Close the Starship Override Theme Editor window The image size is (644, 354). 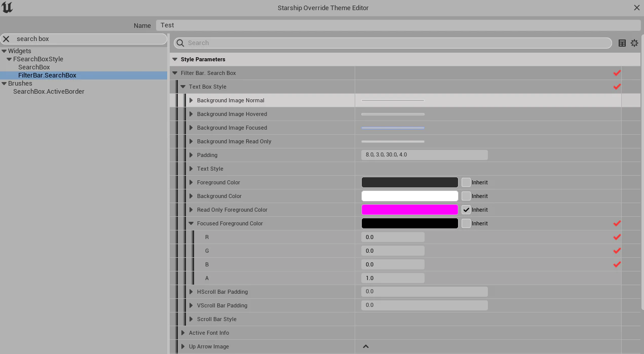(x=637, y=8)
